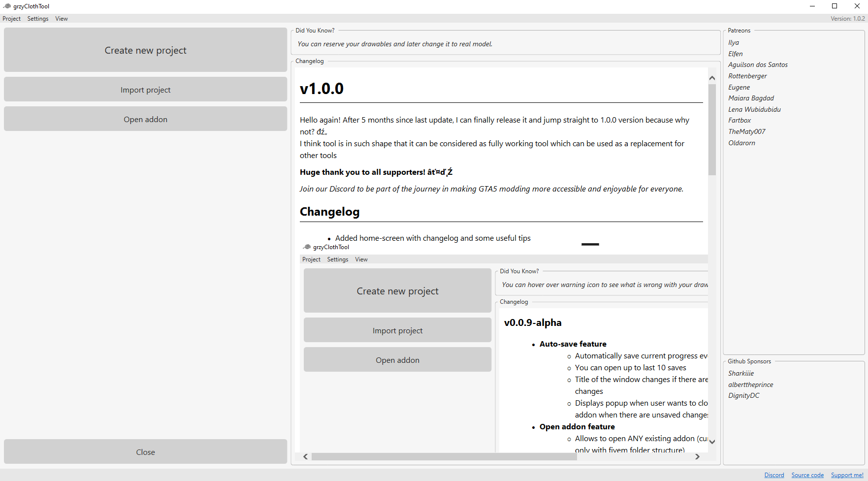
Task: Click the Support me! link
Action: point(847,475)
